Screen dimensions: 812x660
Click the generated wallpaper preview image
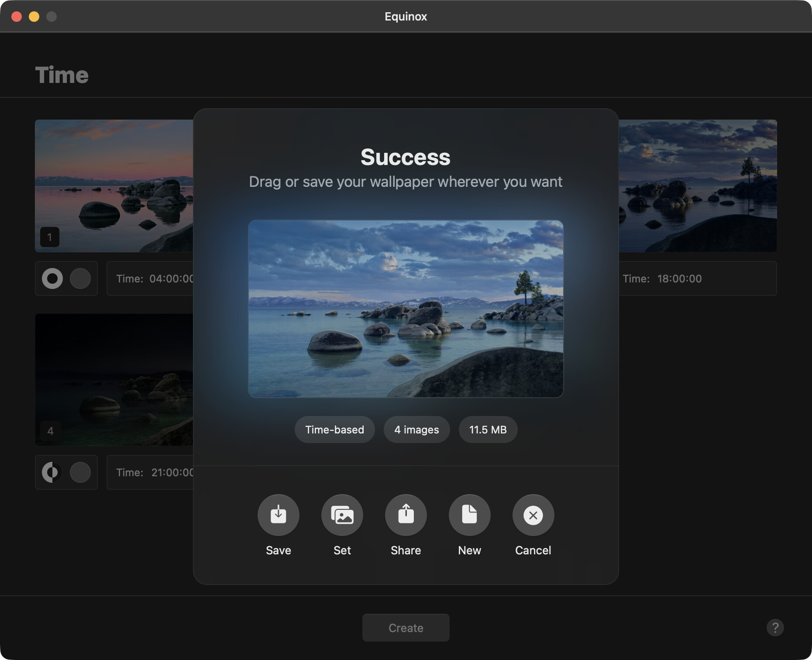[x=406, y=309]
